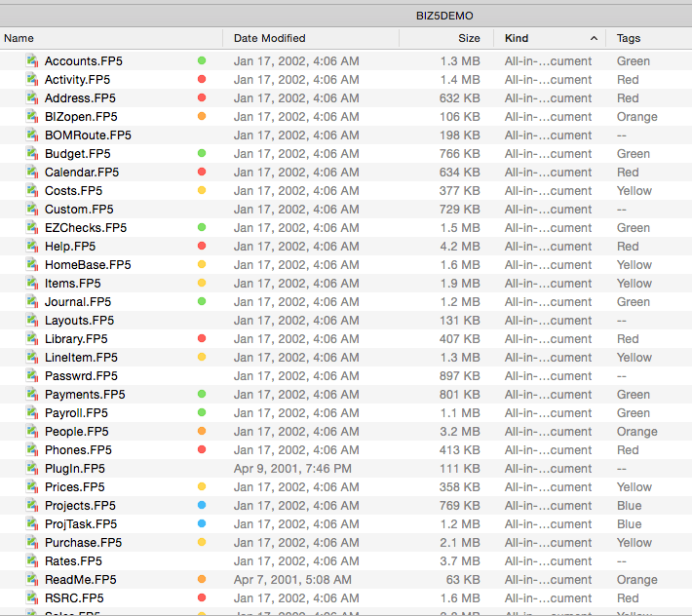Sort the list by Name column
Viewport: 692px width, 616px height.
(19, 38)
